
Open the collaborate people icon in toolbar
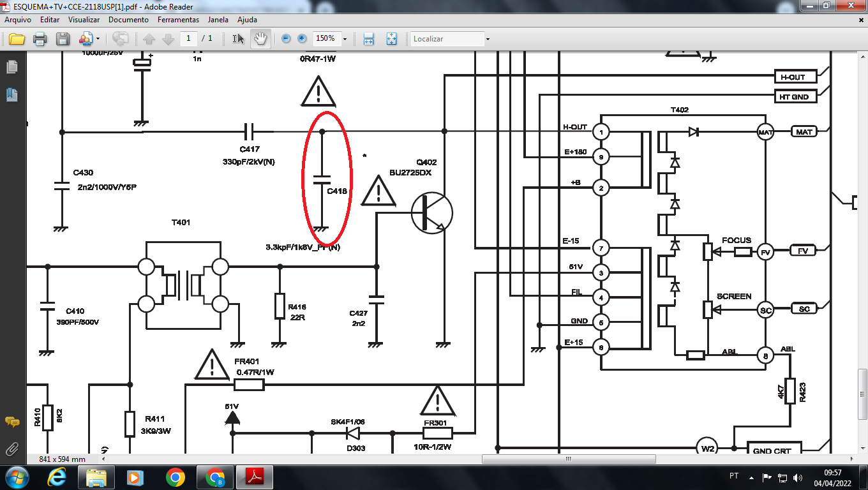(x=86, y=39)
